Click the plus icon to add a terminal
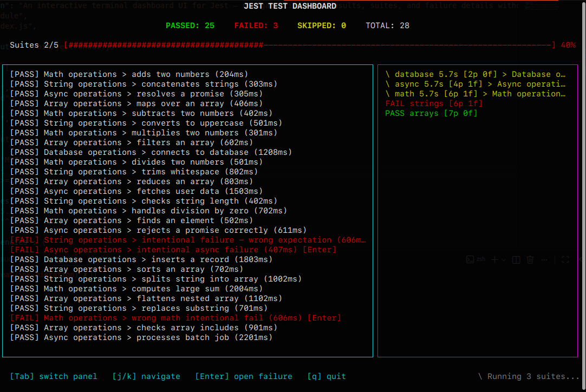 click(494, 260)
